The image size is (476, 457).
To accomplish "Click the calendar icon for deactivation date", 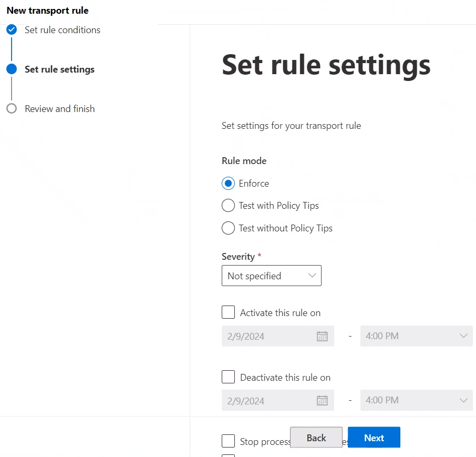I will coord(322,401).
